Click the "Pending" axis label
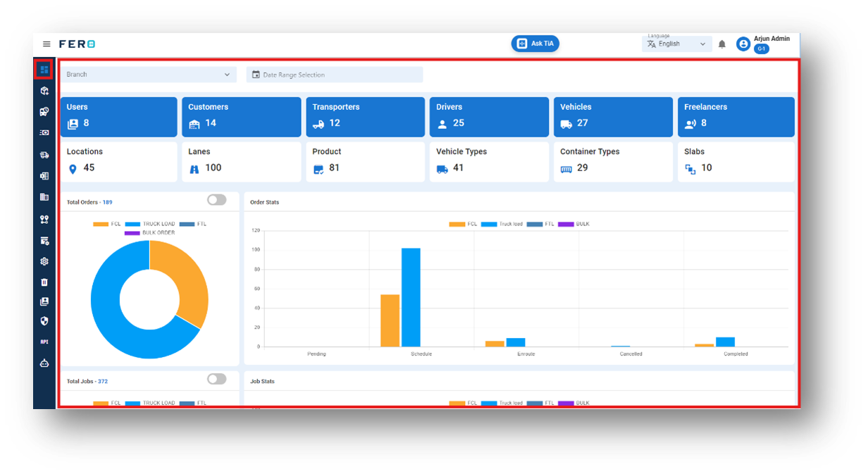The image size is (868, 476). [316, 353]
